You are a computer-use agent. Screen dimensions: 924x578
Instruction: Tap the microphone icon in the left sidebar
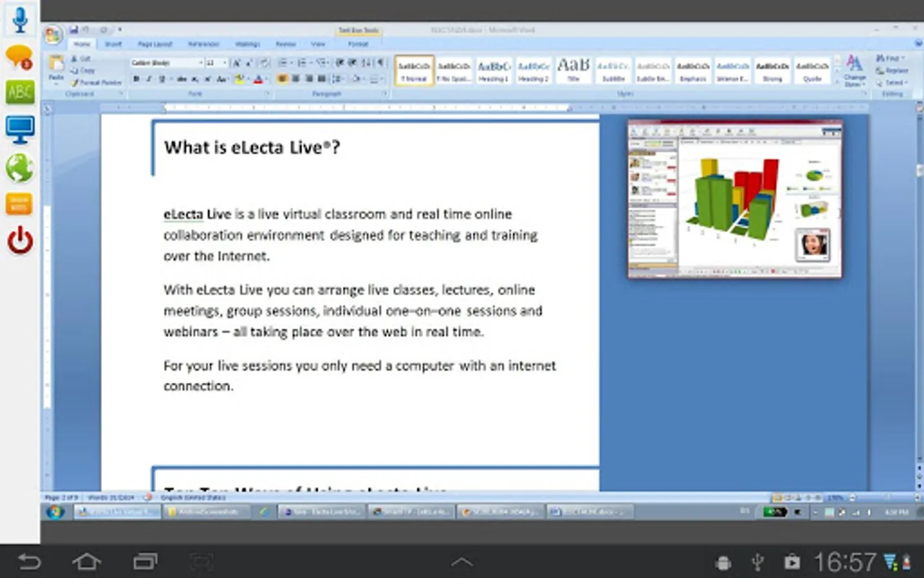point(20,19)
